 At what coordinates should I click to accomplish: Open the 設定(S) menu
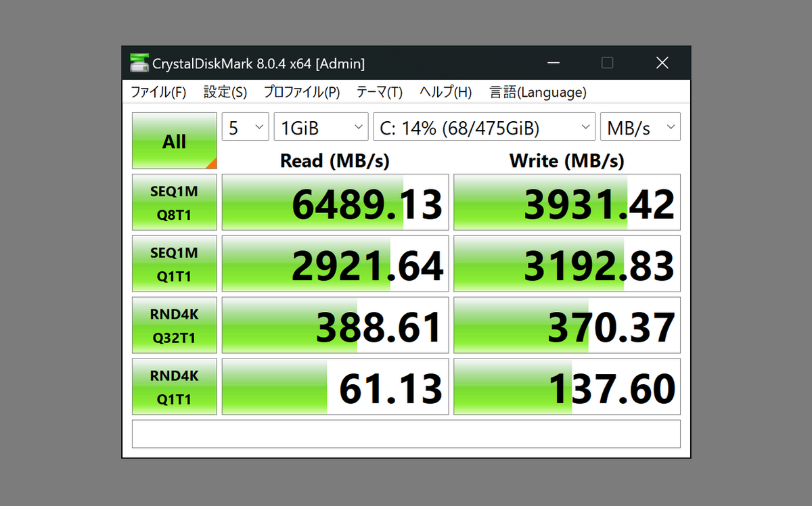[x=225, y=92]
